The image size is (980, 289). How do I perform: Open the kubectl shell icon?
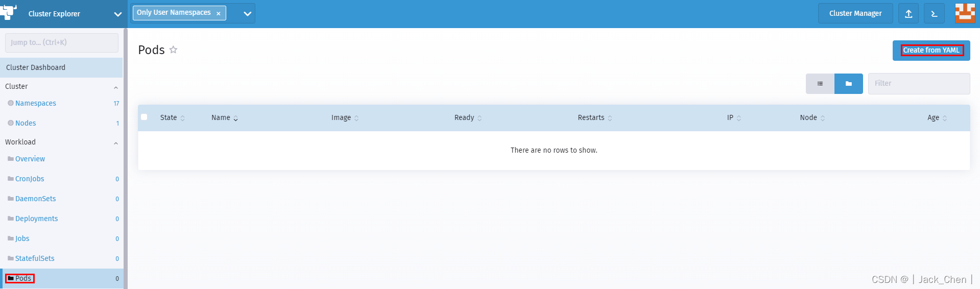pos(934,14)
